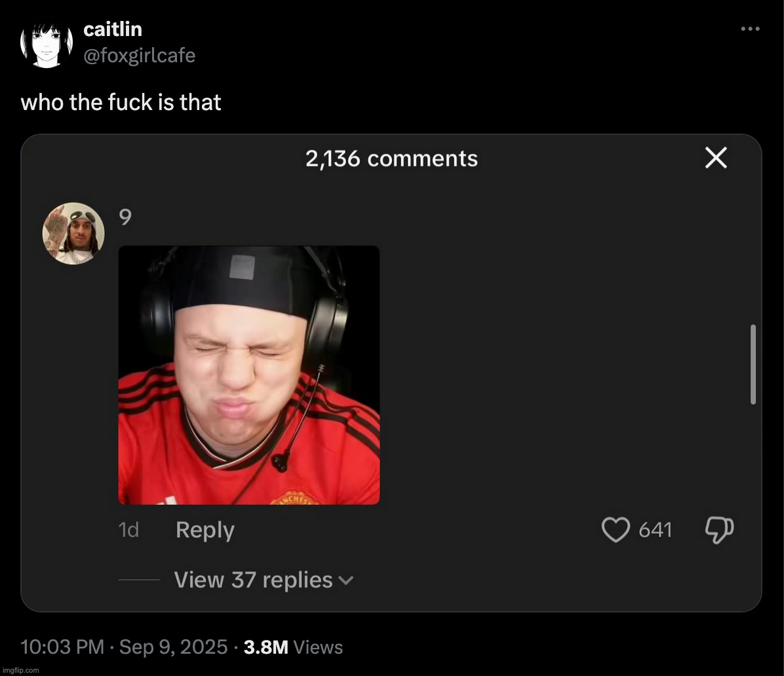Click caitlin's anime profile avatar

[47, 42]
